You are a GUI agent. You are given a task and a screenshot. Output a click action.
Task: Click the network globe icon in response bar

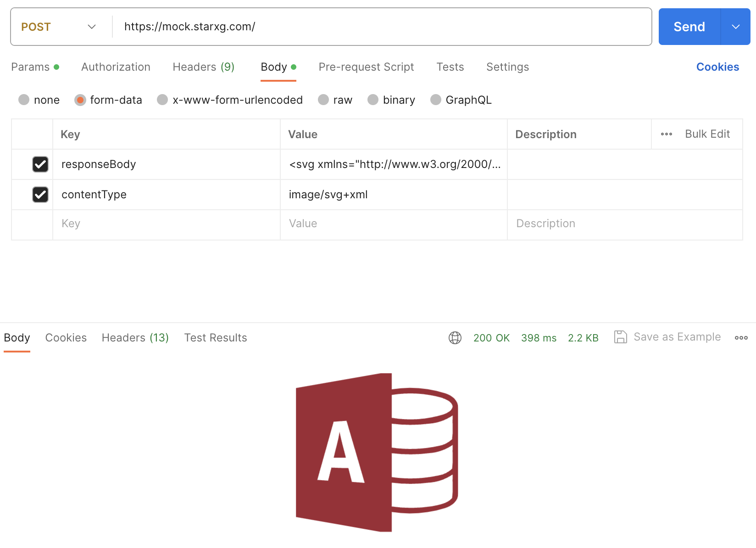pos(455,338)
